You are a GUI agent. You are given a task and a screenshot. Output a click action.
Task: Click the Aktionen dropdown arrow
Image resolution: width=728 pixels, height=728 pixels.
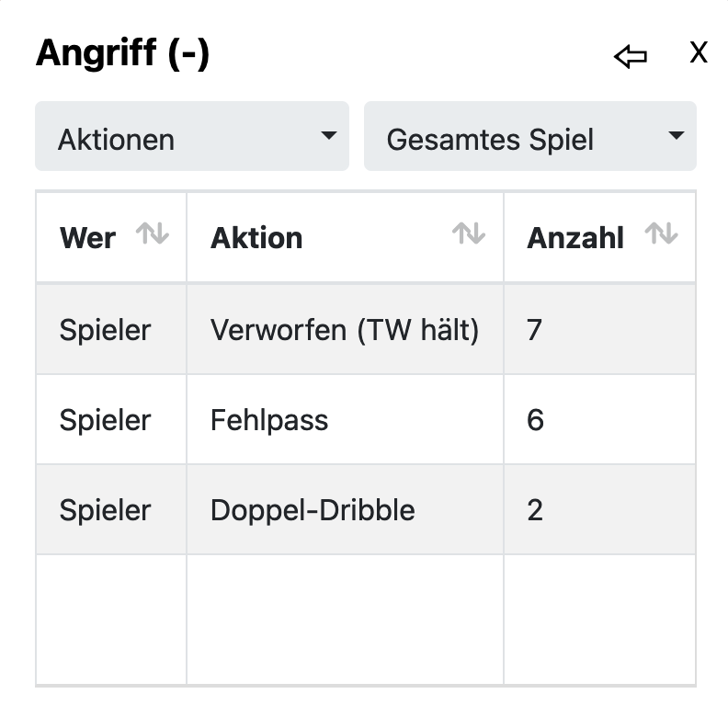point(328,136)
